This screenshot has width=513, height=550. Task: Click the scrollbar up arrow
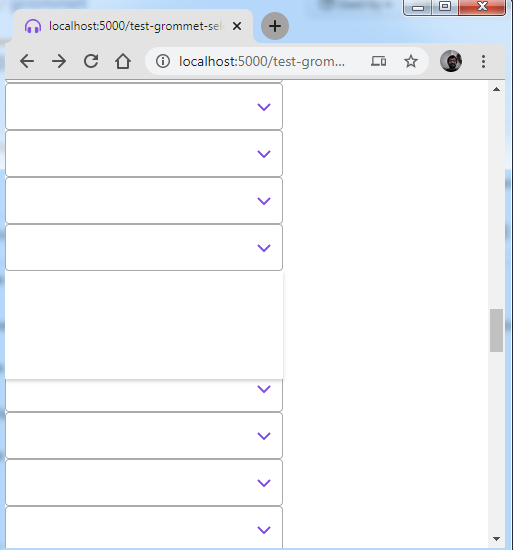pos(496,89)
